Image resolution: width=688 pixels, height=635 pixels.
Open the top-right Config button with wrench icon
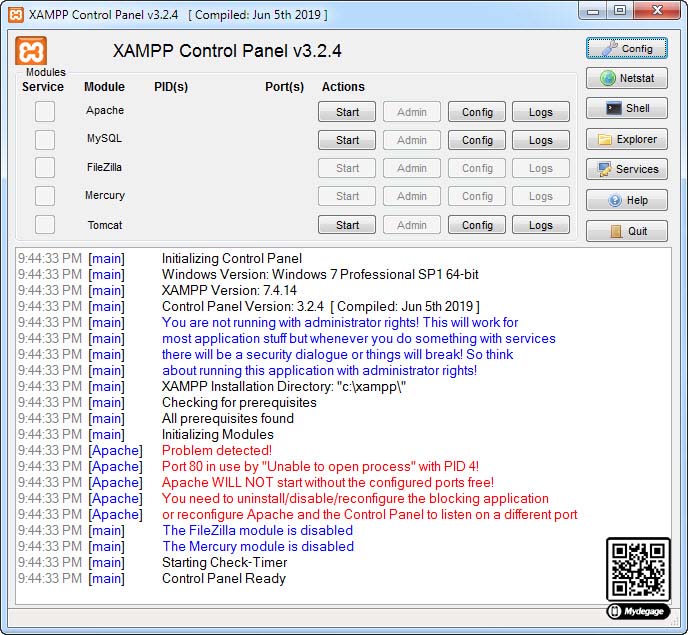(x=627, y=48)
